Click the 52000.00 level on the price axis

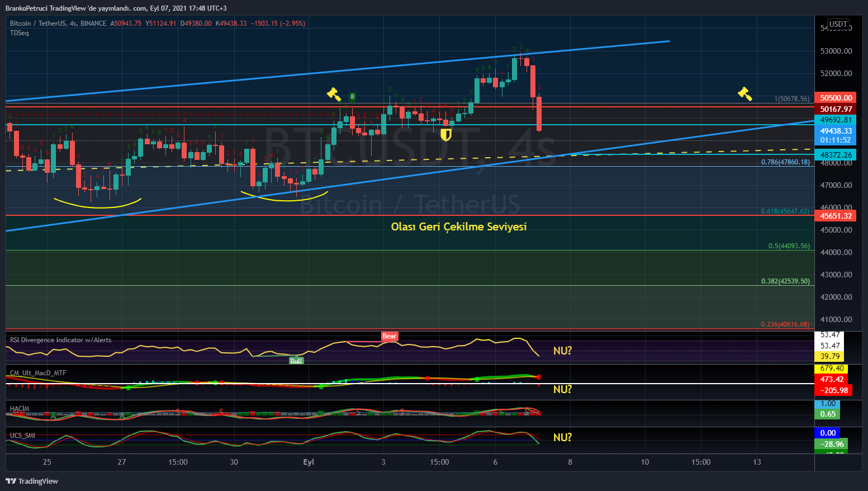tap(836, 73)
